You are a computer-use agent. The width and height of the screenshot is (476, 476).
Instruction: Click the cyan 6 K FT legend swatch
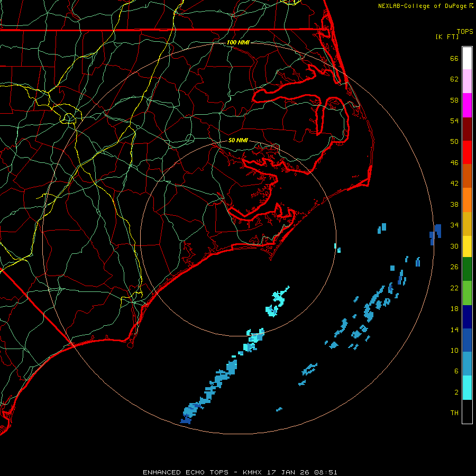click(467, 388)
